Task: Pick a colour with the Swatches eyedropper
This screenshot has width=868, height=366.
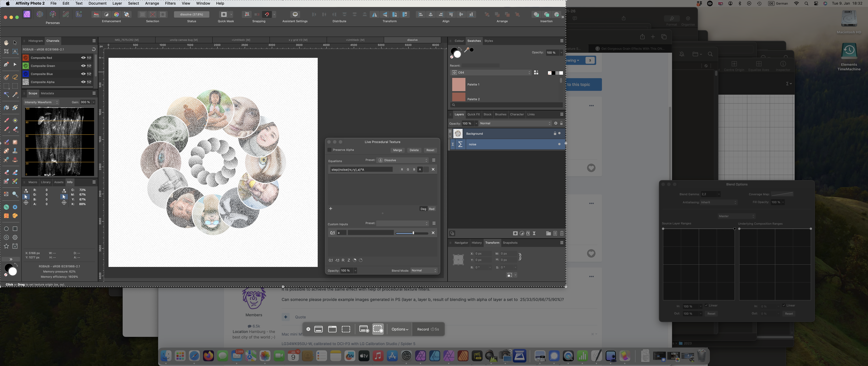Action: [467, 50]
